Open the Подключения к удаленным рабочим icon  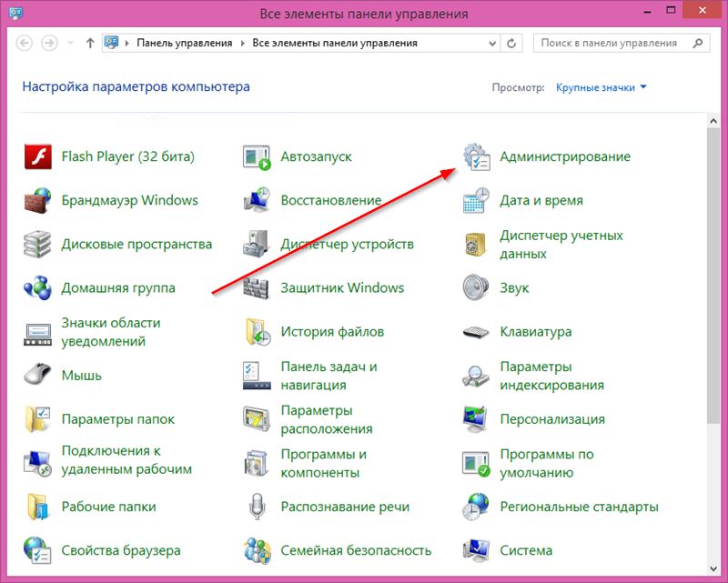click(x=37, y=463)
